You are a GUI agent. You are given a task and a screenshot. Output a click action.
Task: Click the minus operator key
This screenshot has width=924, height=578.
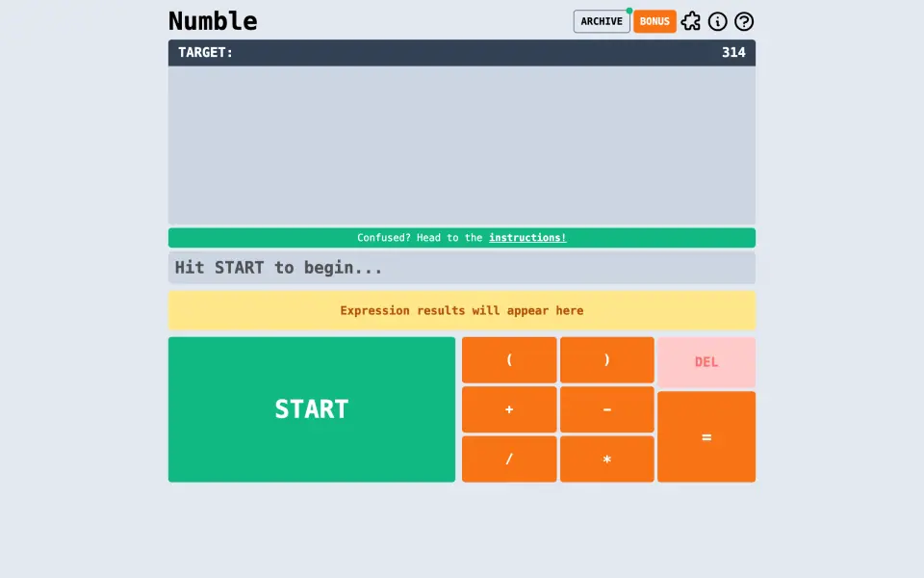tap(607, 409)
